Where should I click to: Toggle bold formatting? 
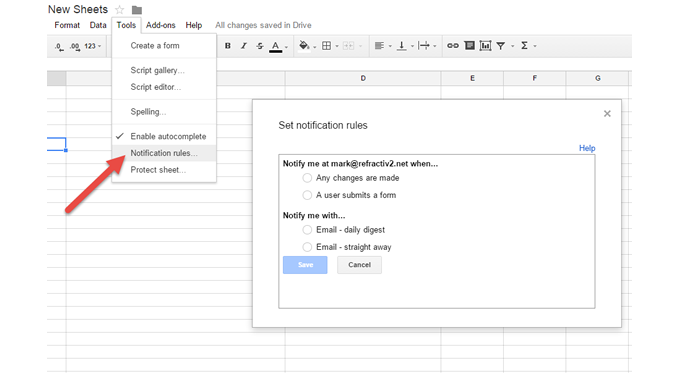(228, 46)
